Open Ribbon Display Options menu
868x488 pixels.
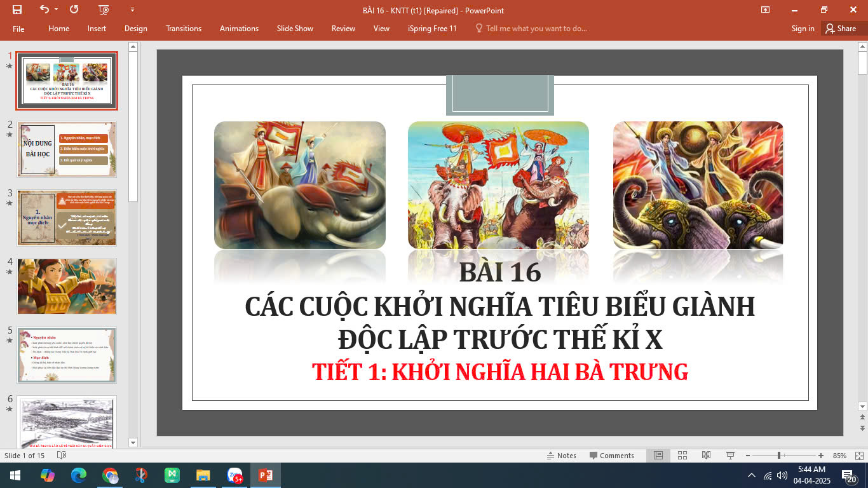766,10
